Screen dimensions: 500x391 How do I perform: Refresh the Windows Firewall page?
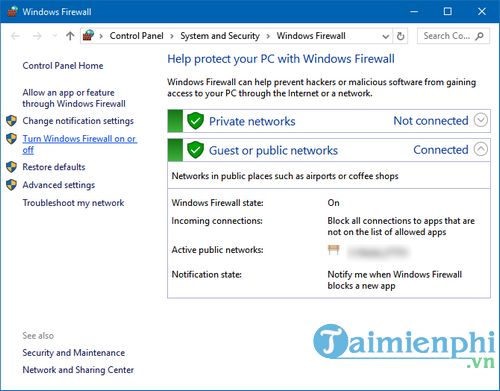pos(401,36)
